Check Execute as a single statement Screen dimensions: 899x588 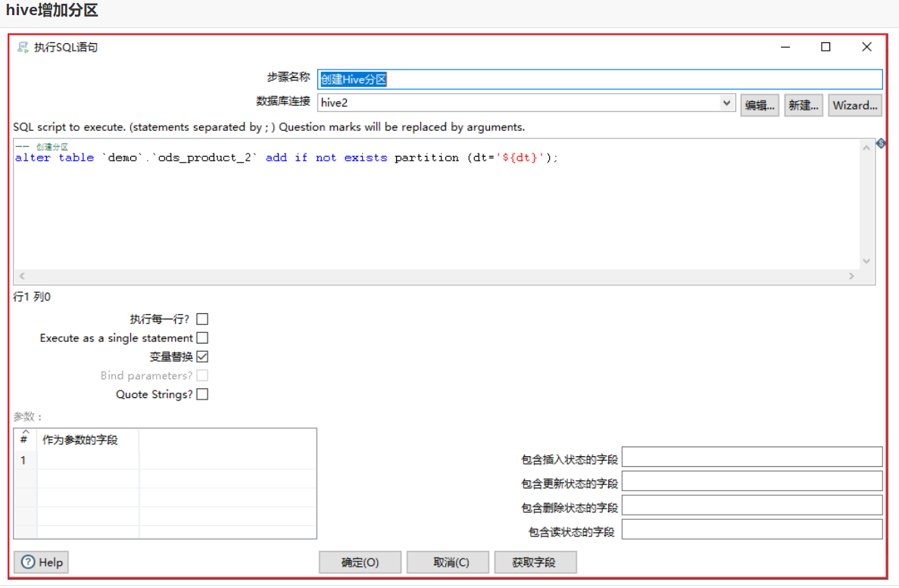click(202, 338)
